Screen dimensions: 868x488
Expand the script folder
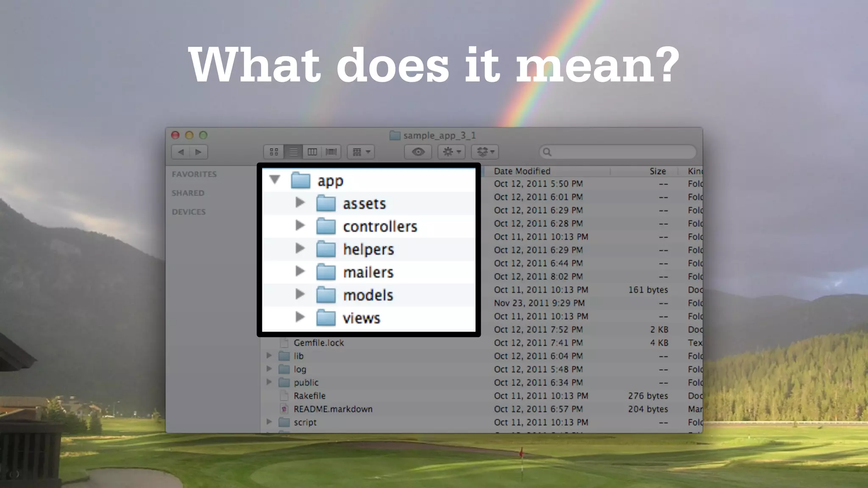[x=269, y=422]
